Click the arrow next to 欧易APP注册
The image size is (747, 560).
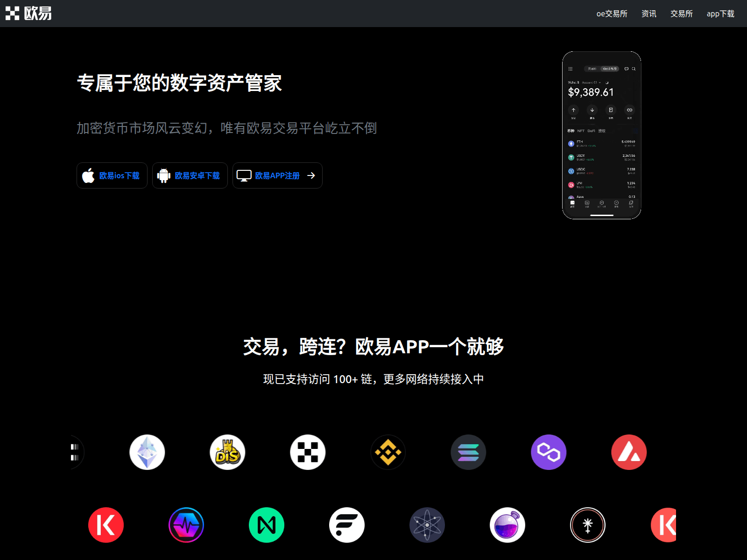(x=311, y=175)
